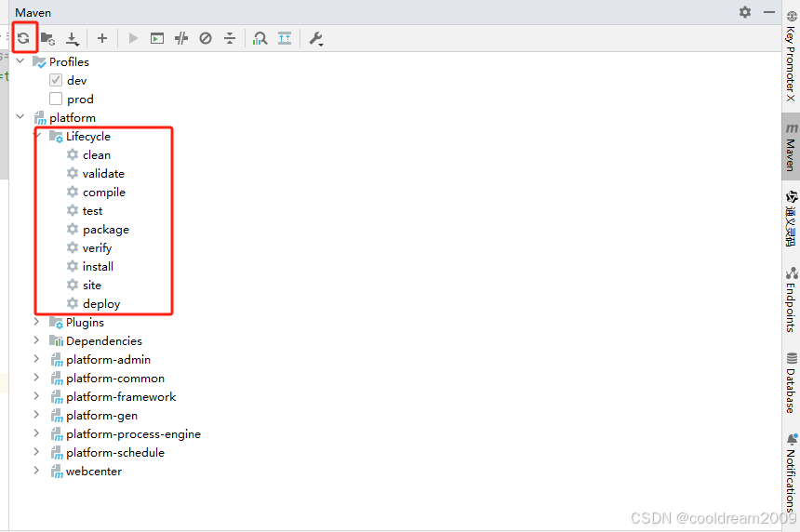The height and width of the screenshot is (532, 800).
Task: Add Maven project with plus icon
Action: [x=102, y=38]
